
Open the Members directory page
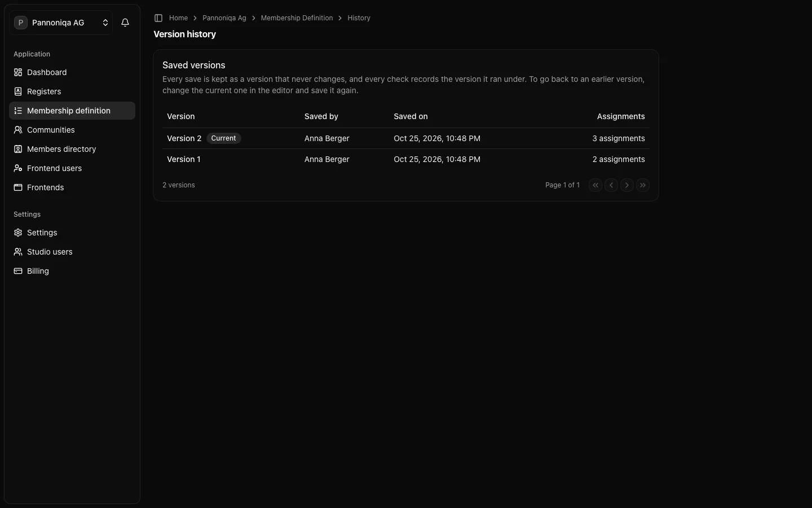(x=72, y=149)
